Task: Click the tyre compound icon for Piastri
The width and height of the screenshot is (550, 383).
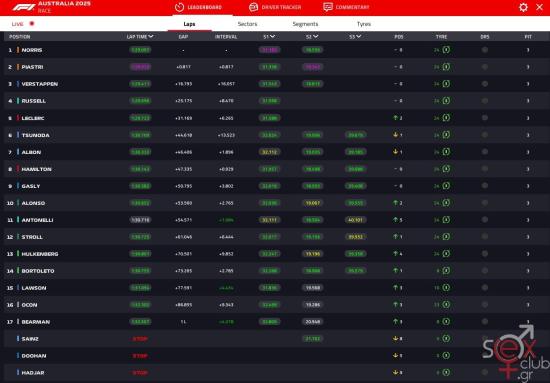Action: tap(446, 67)
